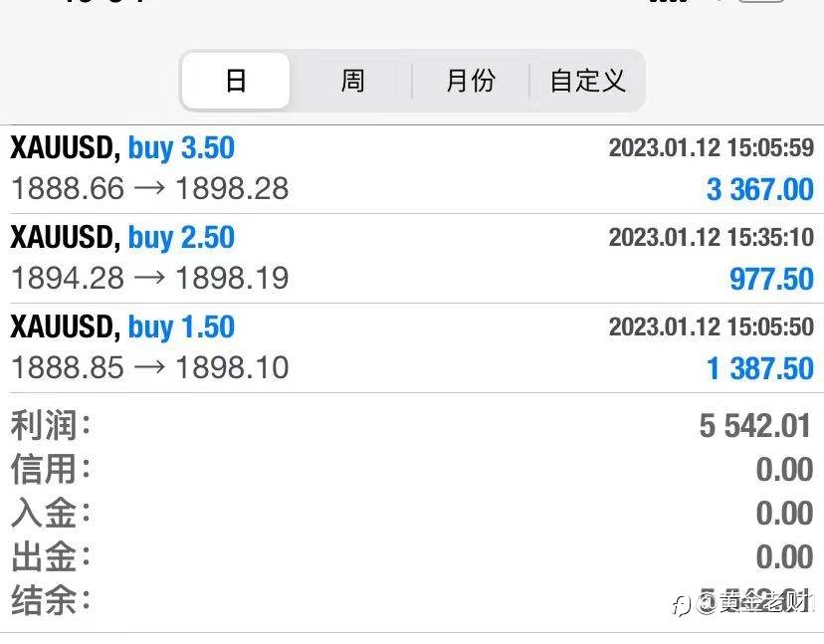Tap the 1 387.50 profit value
This screenshot has height=644, width=824.
click(759, 368)
